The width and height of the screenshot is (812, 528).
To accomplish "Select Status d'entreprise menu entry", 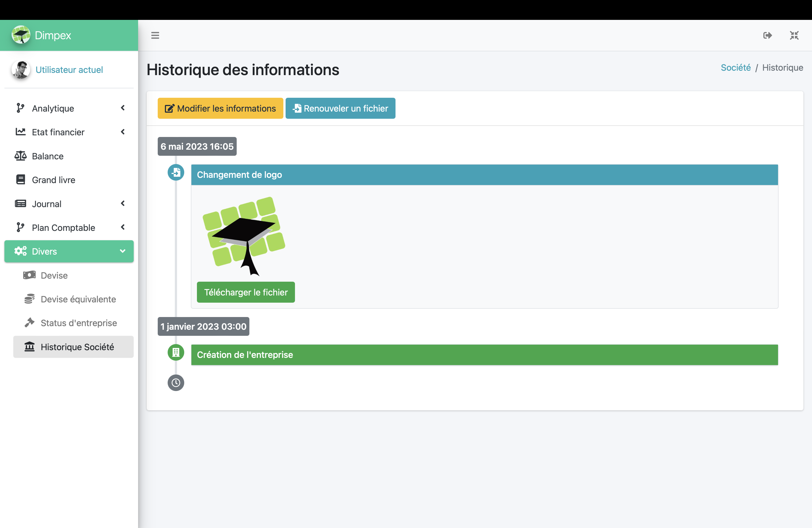I will [x=78, y=323].
